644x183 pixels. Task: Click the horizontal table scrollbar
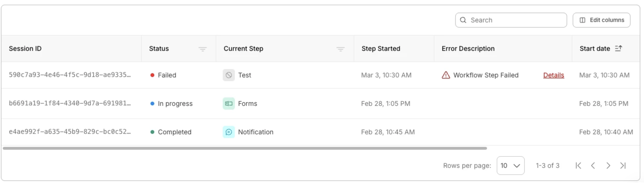click(x=245, y=148)
